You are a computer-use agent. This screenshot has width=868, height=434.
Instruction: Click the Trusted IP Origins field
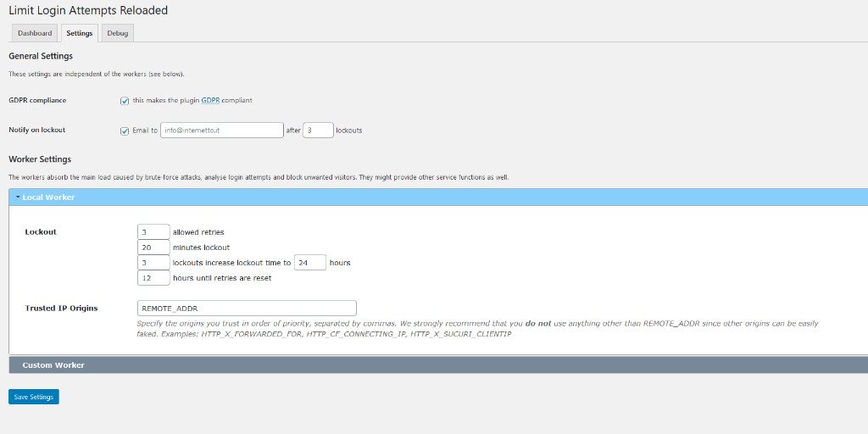click(247, 309)
